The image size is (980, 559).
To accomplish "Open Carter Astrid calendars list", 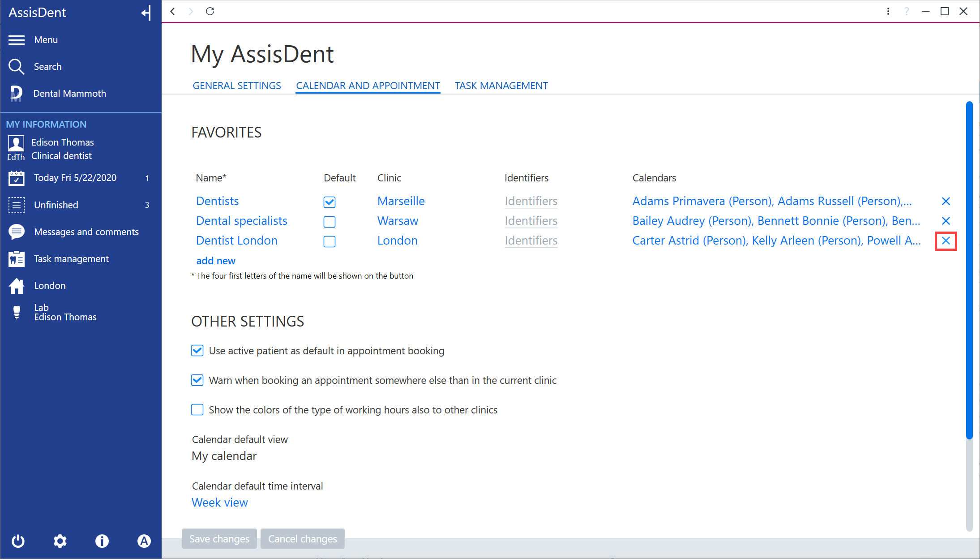I will pos(777,241).
